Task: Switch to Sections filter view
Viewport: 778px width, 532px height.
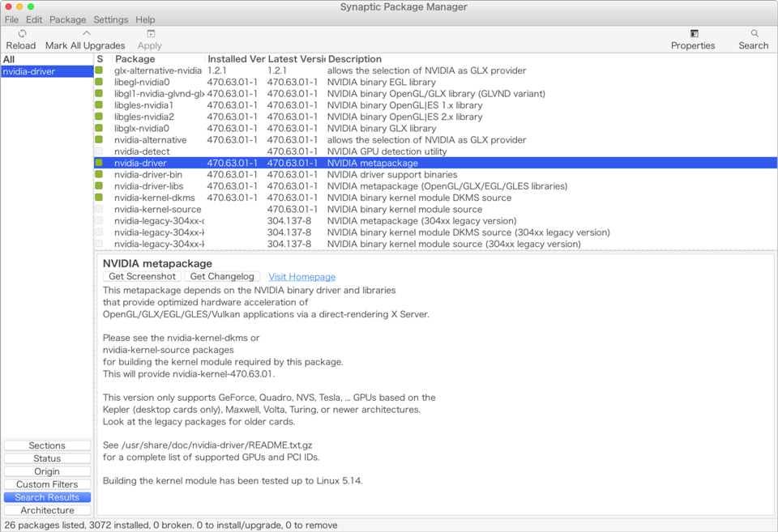Action: point(47,445)
